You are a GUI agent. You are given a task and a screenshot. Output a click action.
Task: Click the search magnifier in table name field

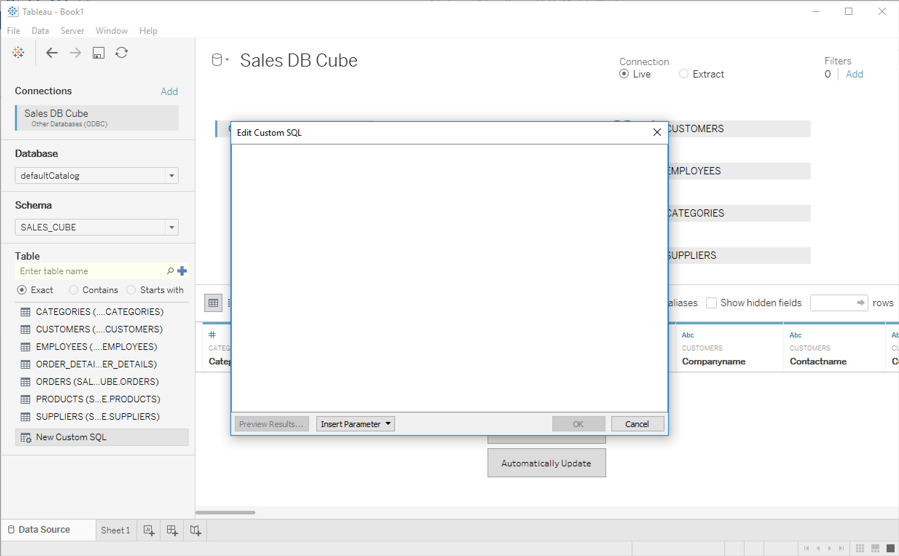[x=170, y=271]
